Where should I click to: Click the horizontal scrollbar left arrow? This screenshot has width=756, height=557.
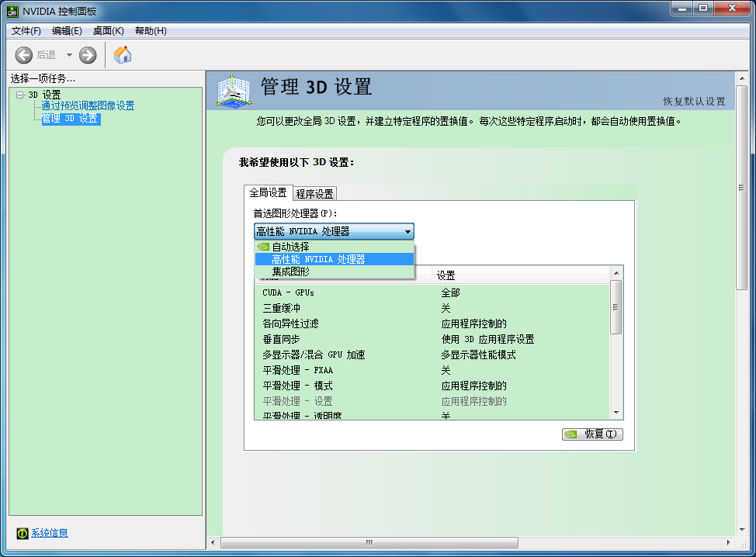(213, 542)
